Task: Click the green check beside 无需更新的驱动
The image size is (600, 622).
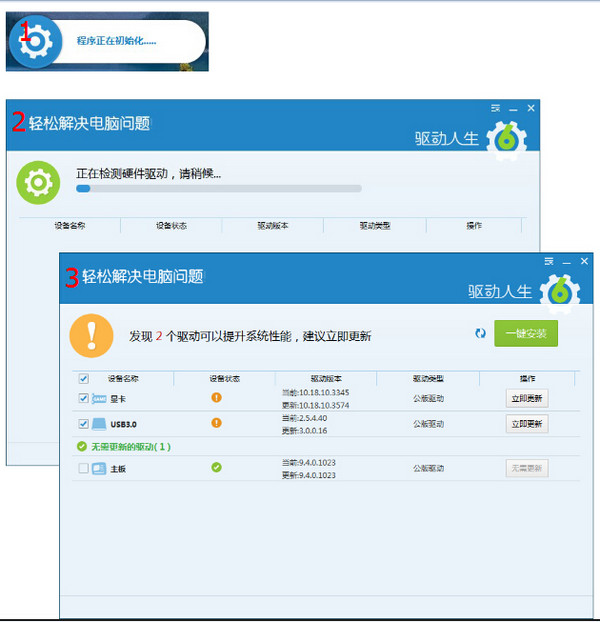Action: point(82,447)
